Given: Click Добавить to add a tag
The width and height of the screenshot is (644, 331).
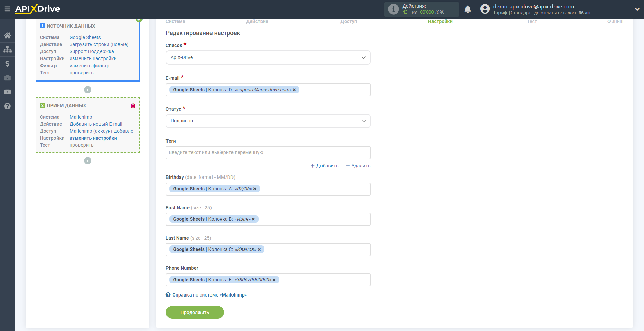Looking at the screenshot, I should pos(325,166).
